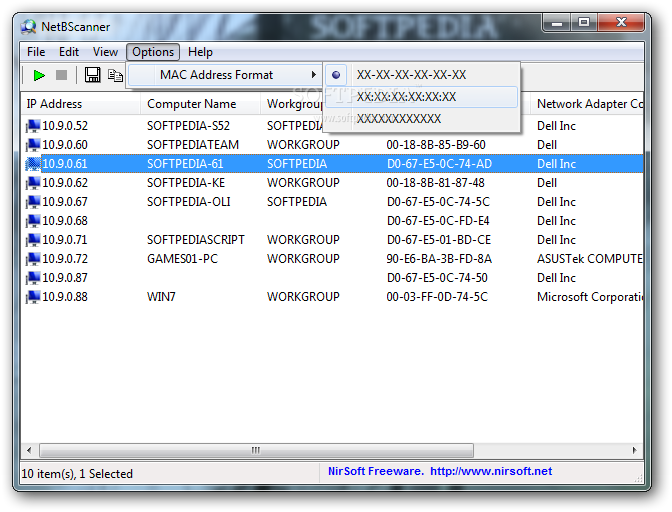Select row with IP 10.9.0.52

point(332,126)
